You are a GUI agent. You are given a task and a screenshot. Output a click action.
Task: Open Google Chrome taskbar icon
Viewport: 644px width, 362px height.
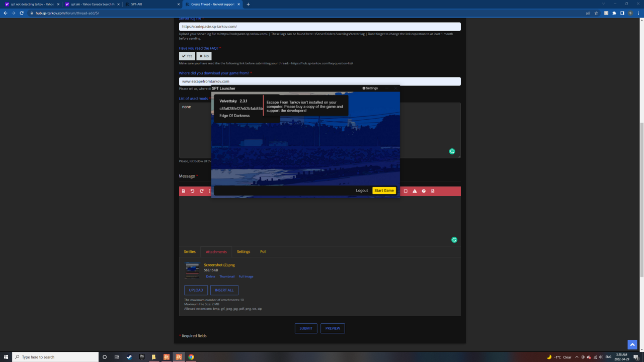(x=191, y=357)
